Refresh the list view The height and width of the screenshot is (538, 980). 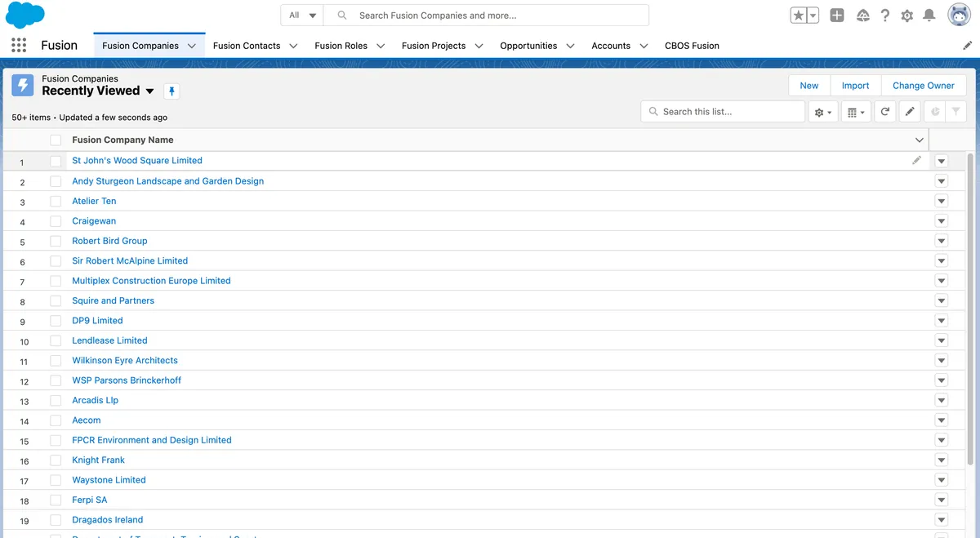click(x=884, y=112)
